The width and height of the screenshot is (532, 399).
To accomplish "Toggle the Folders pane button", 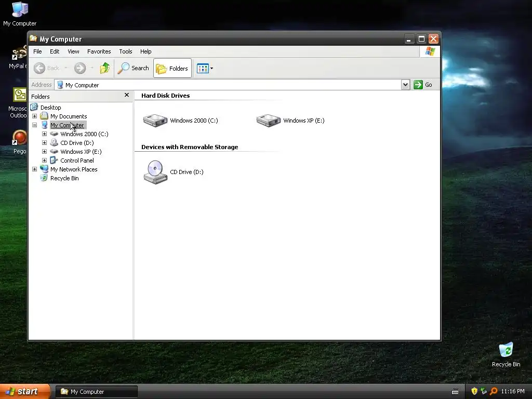I will point(172,68).
